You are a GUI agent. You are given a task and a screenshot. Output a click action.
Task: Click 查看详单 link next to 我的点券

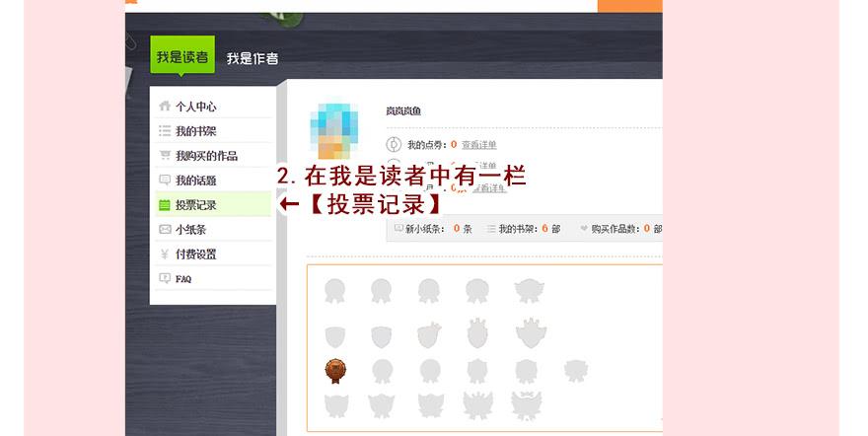[478, 145]
